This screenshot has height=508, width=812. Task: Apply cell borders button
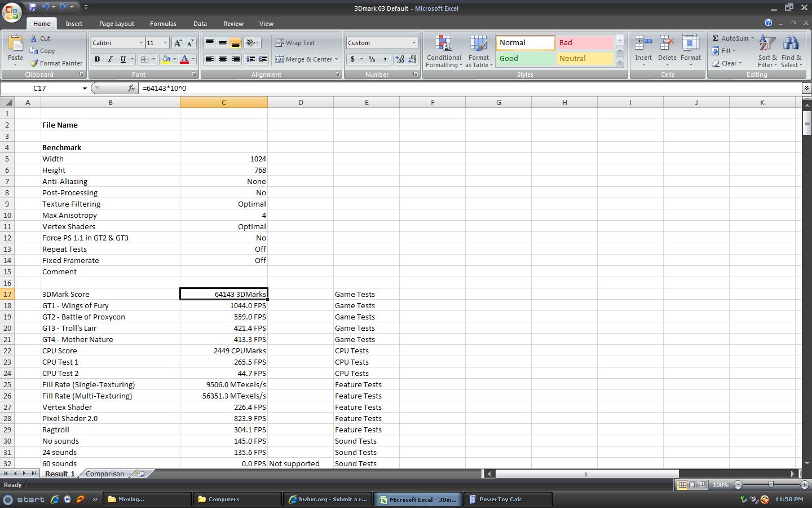(144, 59)
